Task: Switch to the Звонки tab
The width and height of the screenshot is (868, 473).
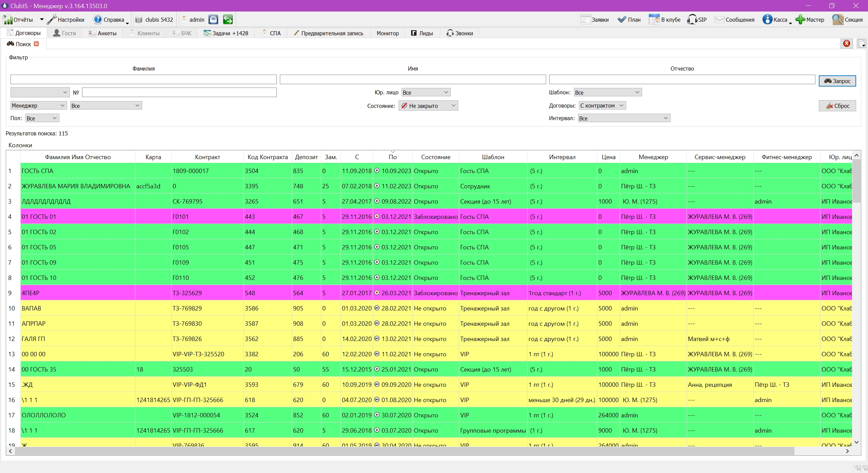Action: pyautogui.click(x=460, y=33)
